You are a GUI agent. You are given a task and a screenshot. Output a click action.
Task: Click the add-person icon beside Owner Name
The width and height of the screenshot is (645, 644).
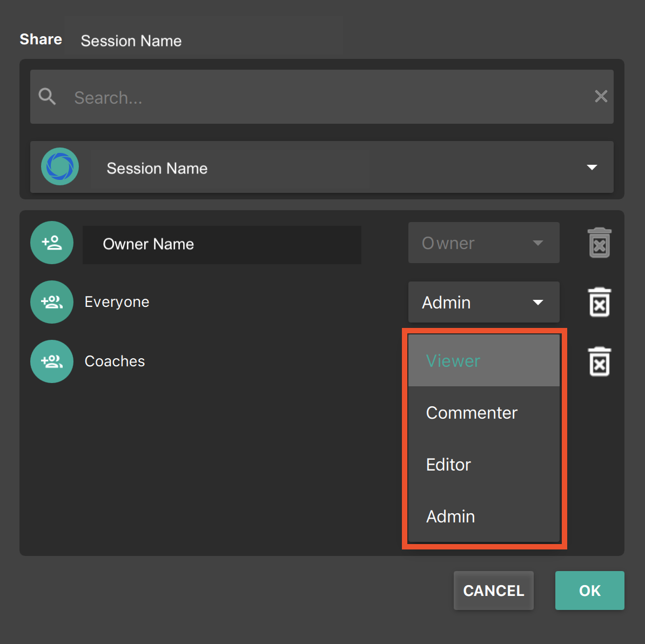pos(51,243)
